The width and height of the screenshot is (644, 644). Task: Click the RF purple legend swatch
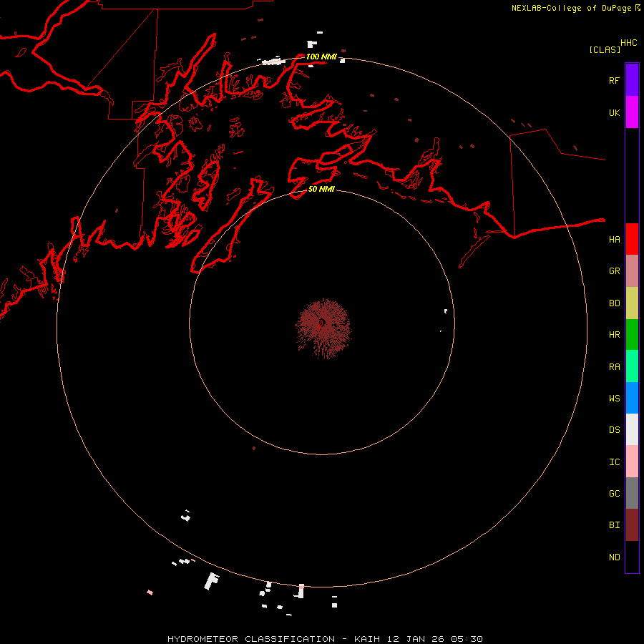coord(632,80)
